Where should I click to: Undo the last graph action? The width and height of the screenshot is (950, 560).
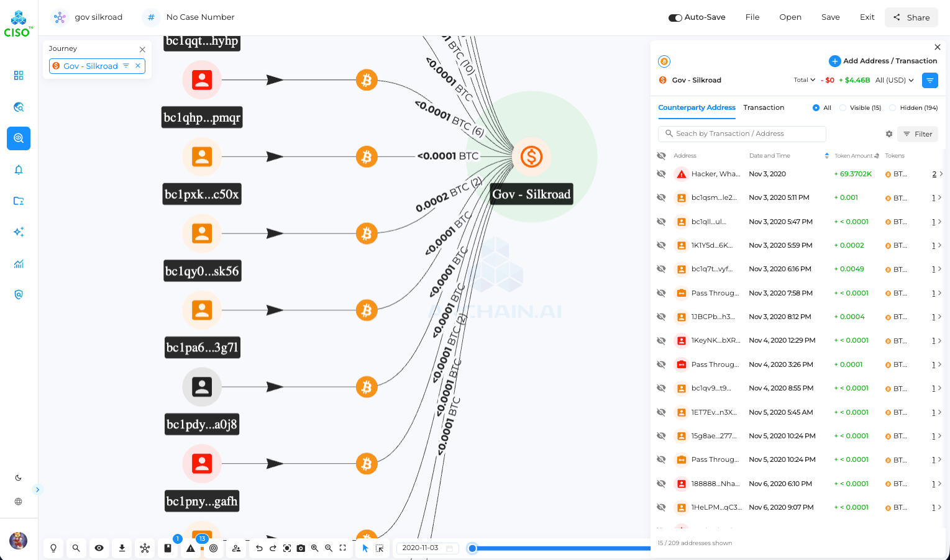[x=259, y=548]
